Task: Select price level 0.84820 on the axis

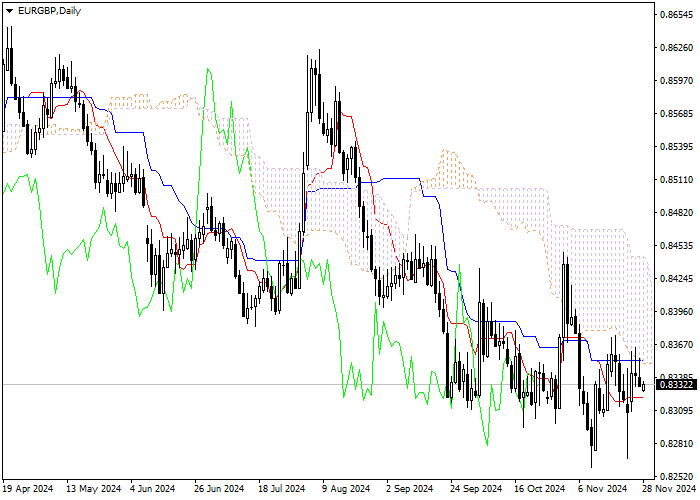Action: click(676, 212)
